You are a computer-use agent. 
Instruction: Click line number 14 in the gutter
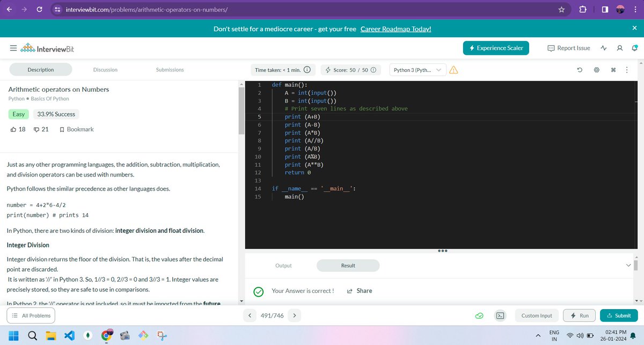click(258, 189)
